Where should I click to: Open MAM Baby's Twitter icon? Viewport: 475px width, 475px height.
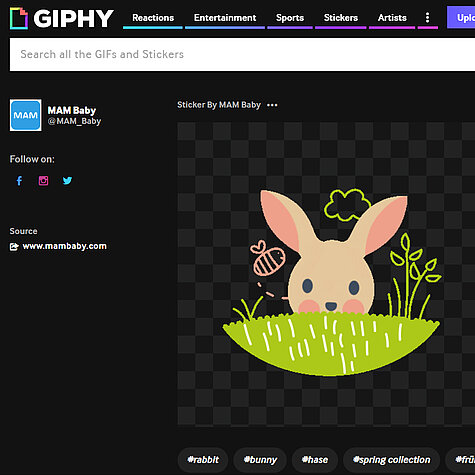(67, 181)
